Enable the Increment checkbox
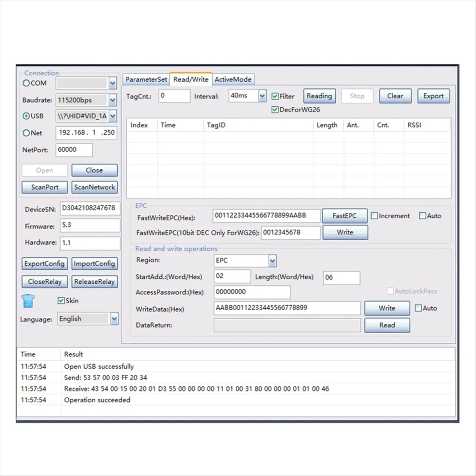The height and width of the screenshot is (476, 476). tap(374, 216)
